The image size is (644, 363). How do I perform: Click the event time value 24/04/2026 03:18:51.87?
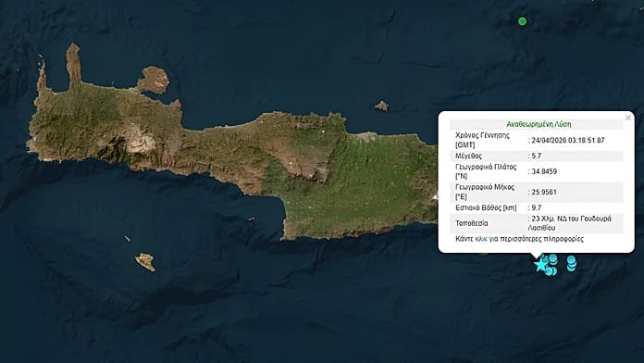tap(568, 140)
